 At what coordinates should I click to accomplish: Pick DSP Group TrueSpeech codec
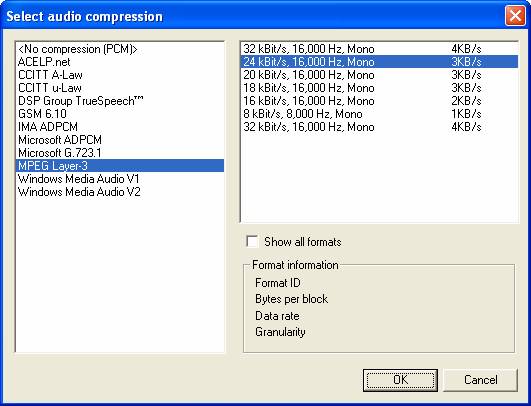(120, 101)
